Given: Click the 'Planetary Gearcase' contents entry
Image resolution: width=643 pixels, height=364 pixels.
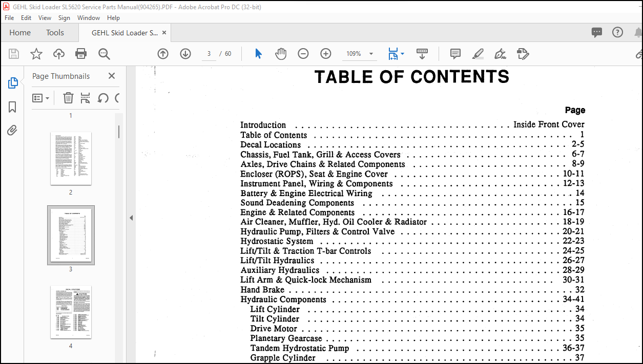Looking at the screenshot, I should (x=286, y=338).
